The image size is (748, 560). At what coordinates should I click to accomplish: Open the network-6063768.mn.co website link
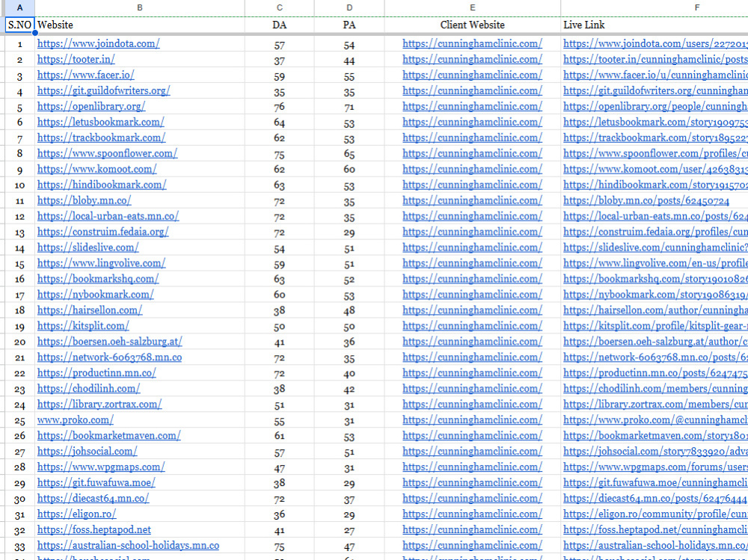point(109,357)
